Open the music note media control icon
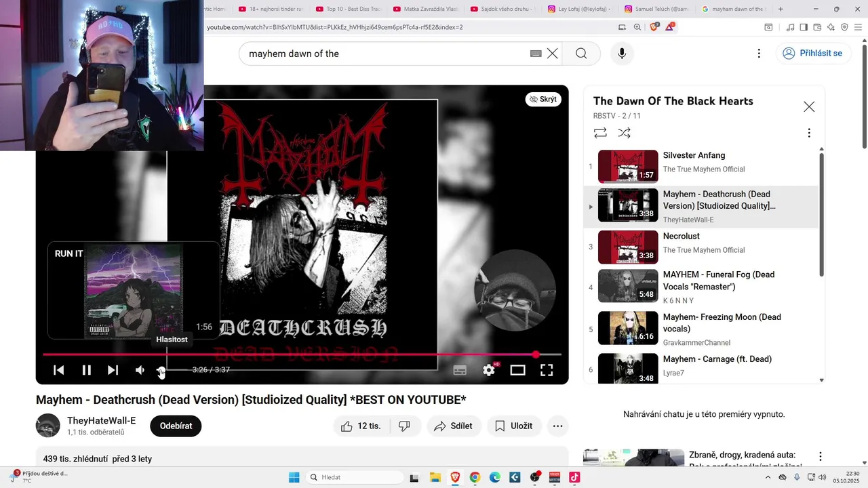Screen dimensions: 868x488 790,27
